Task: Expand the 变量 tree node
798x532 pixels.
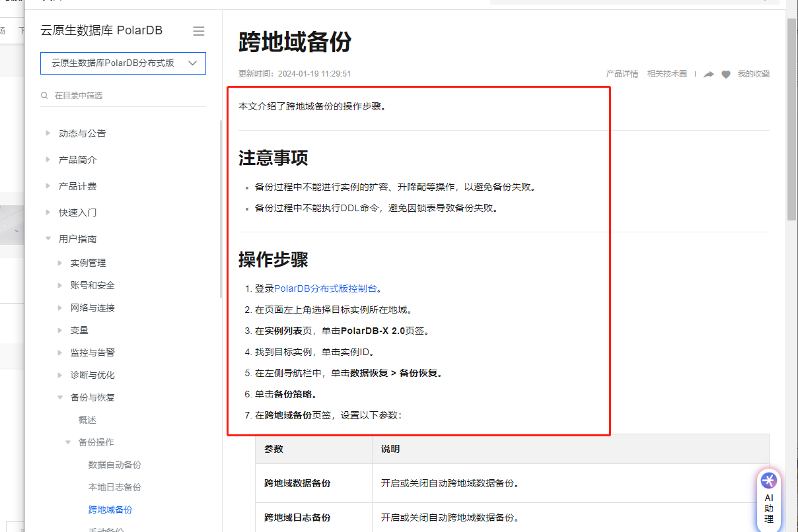Action: (x=60, y=330)
